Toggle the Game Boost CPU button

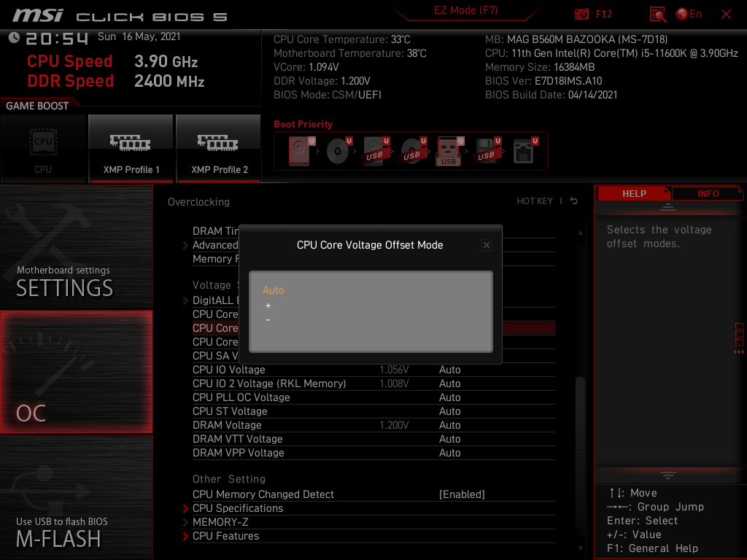coord(43,149)
